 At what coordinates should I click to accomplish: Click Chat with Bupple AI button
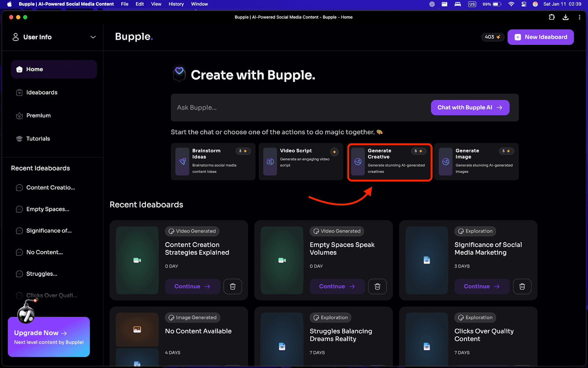pyautogui.click(x=470, y=107)
